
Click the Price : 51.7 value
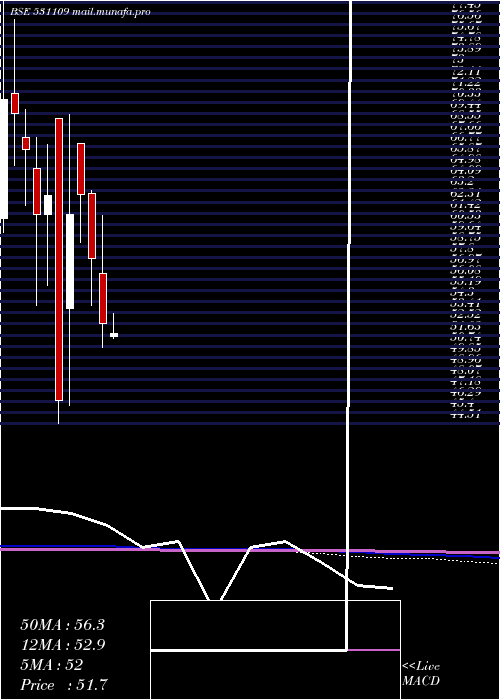(x=64, y=685)
